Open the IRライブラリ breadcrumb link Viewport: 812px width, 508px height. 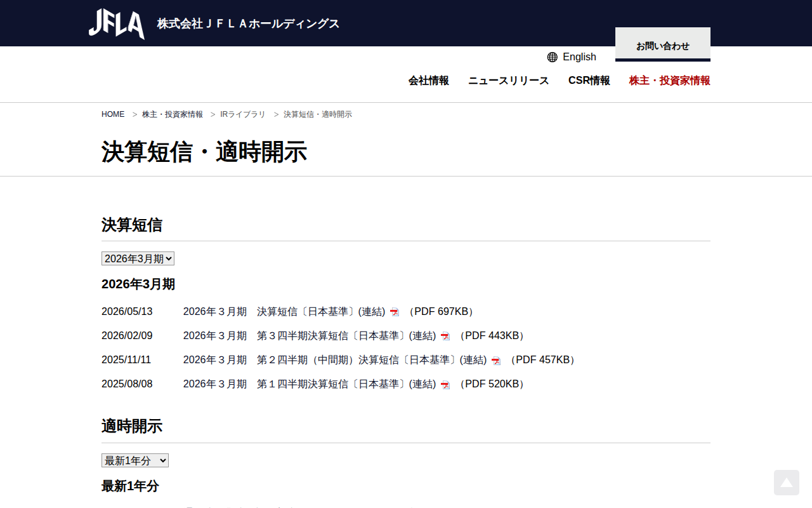pos(243,114)
